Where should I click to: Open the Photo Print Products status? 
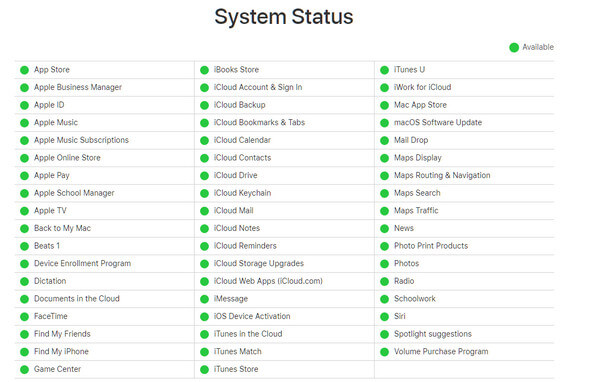coord(431,246)
